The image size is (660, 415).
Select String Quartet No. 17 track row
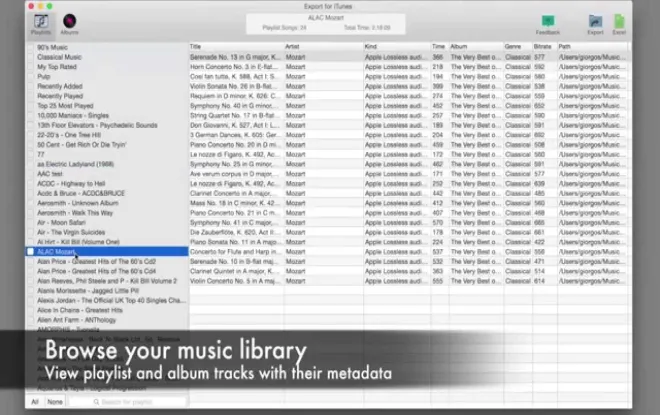click(x=408, y=116)
